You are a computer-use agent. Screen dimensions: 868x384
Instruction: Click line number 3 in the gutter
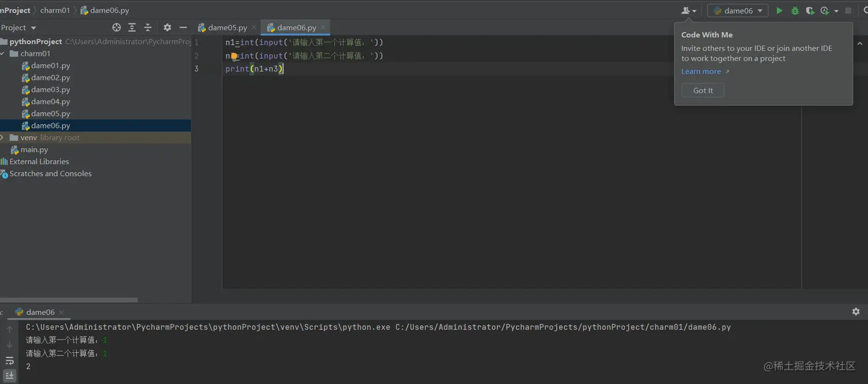(196, 69)
